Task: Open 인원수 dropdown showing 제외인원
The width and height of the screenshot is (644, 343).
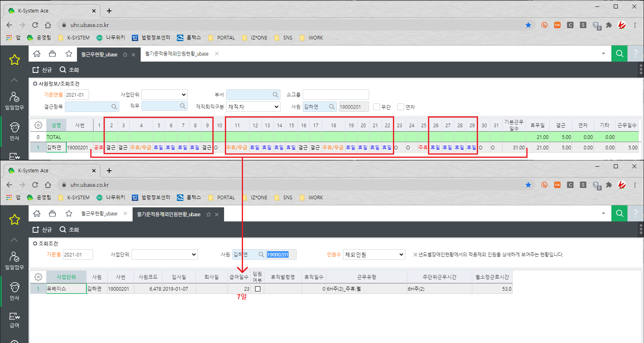Action: point(374,254)
